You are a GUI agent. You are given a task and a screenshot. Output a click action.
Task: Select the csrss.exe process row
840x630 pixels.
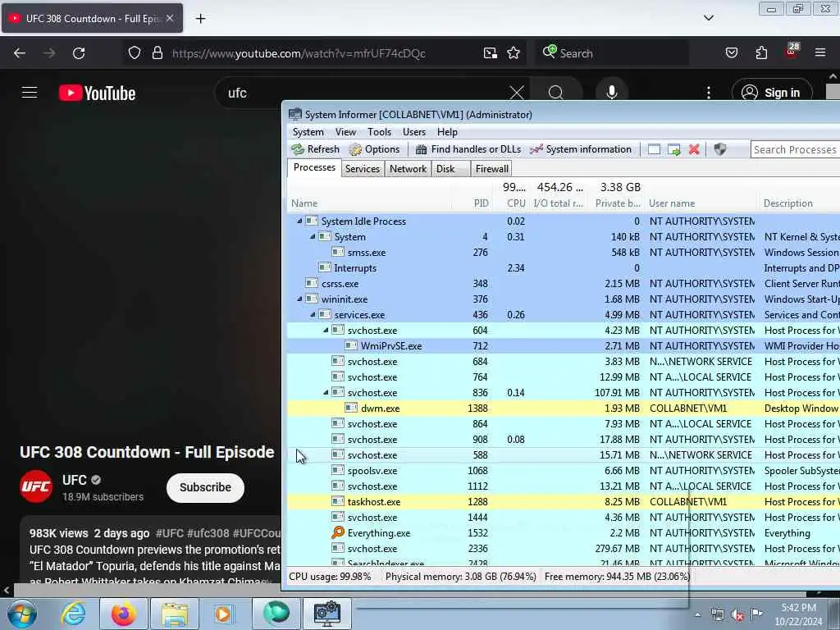click(564, 283)
